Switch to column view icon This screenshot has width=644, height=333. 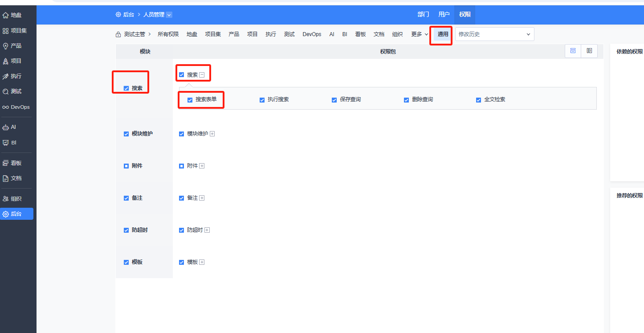[x=589, y=51]
